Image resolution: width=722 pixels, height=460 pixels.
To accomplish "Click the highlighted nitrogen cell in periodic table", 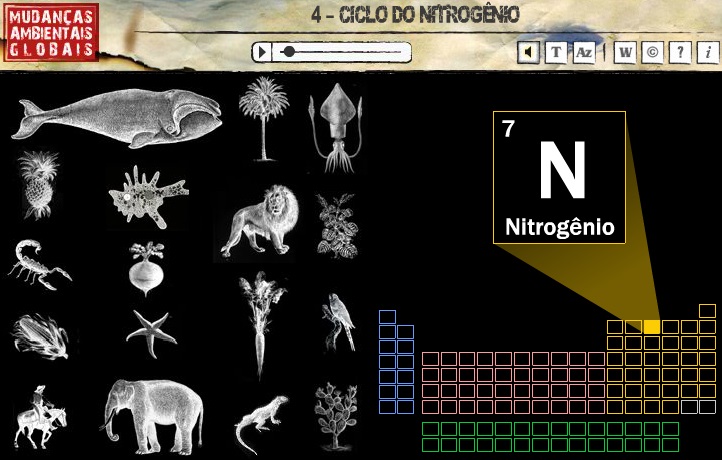I will point(652,326).
